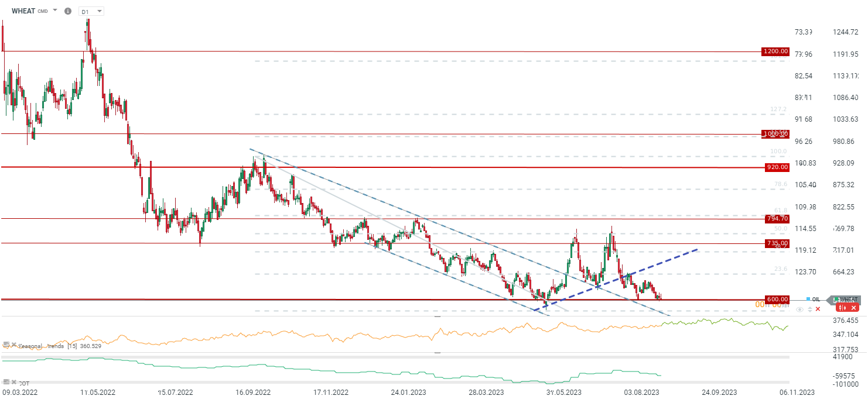
Task: Click candlestick chart type icon in red badge
Action: tap(842, 308)
